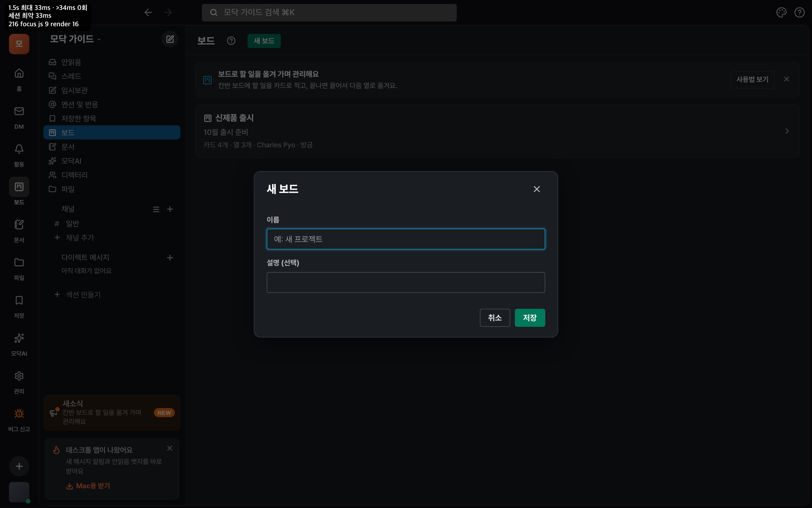Click the round plus button in the rail
The width and height of the screenshot is (812, 508).
click(19, 466)
